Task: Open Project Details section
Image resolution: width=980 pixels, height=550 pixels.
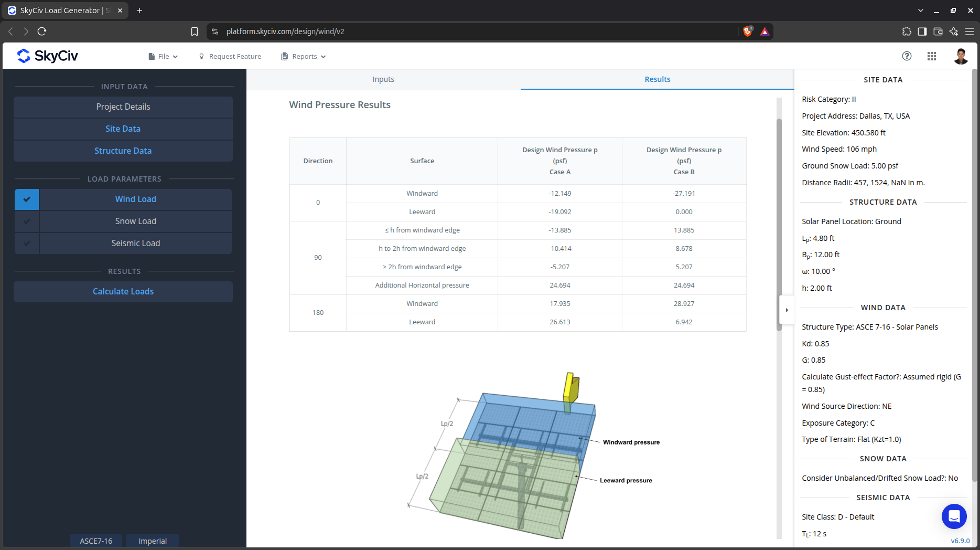Action: tap(123, 107)
